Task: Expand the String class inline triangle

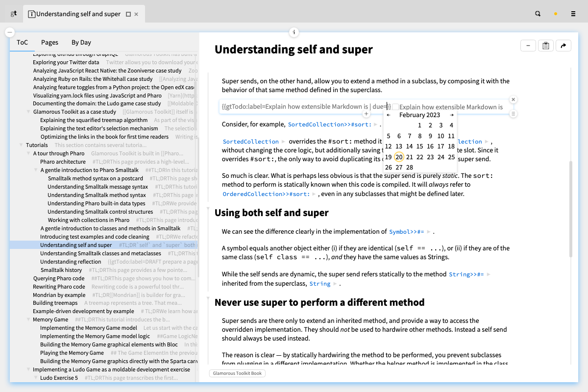Action: (x=335, y=284)
